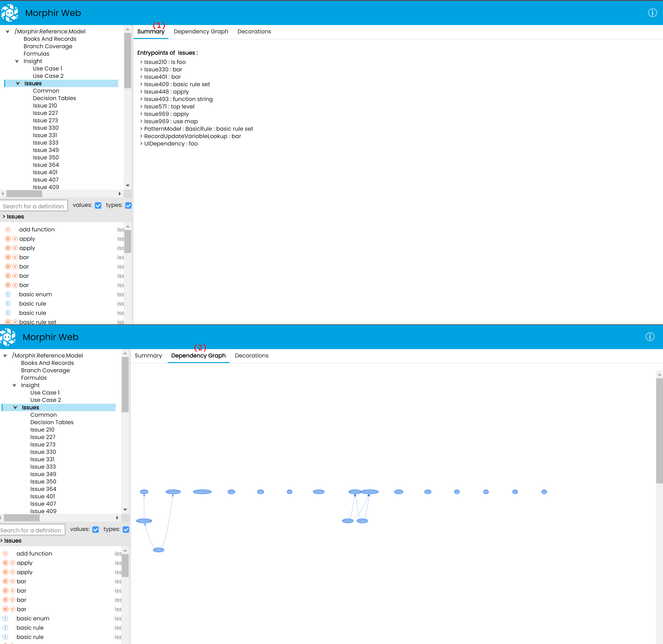Select Decision Tables in upper tree
The image size is (663, 644).
click(54, 98)
